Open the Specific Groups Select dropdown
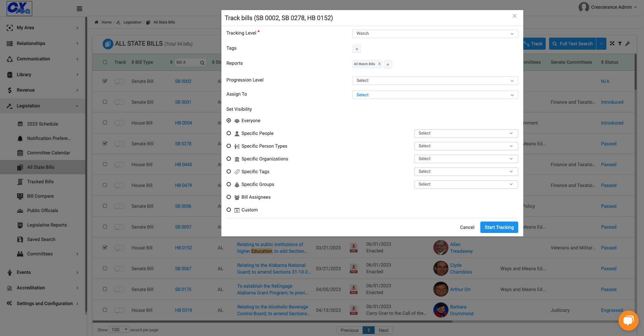This screenshot has width=644, height=336. [x=466, y=184]
